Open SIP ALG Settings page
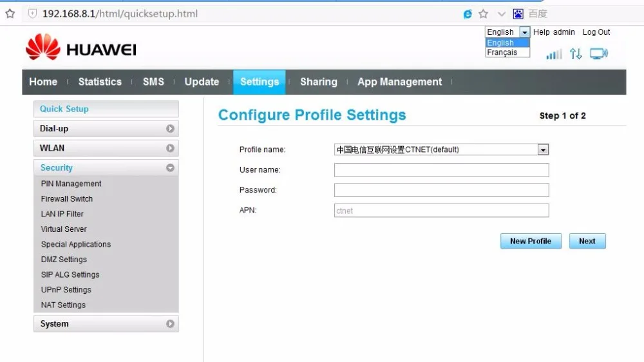The width and height of the screenshot is (644, 362). click(x=70, y=275)
